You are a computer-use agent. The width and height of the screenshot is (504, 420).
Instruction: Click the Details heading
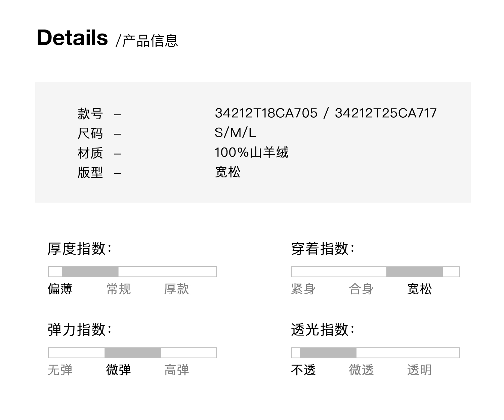pyautogui.click(x=72, y=38)
